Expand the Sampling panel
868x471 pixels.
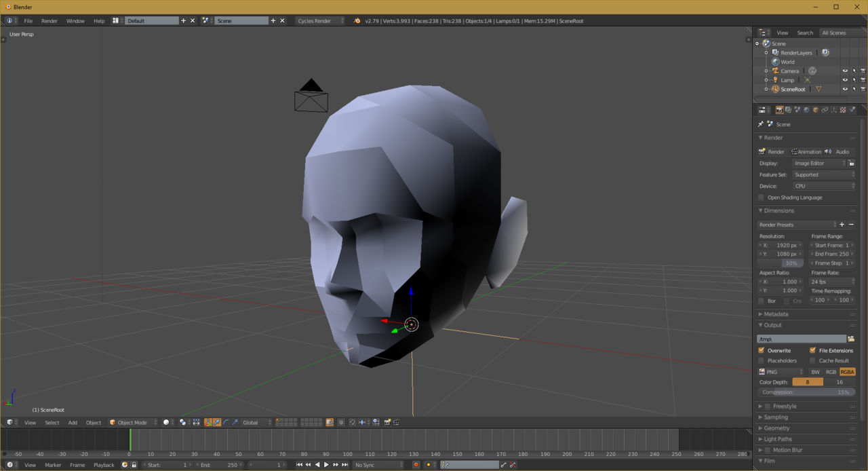pos(776,417)
